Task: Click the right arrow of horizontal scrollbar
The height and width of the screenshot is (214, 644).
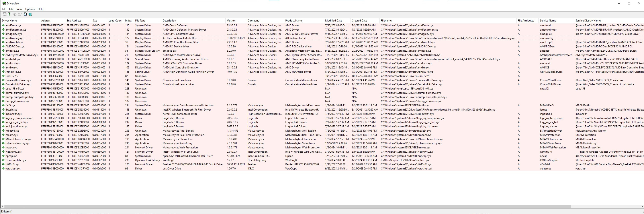Action: pyautogui.click(x=642, y=206)
